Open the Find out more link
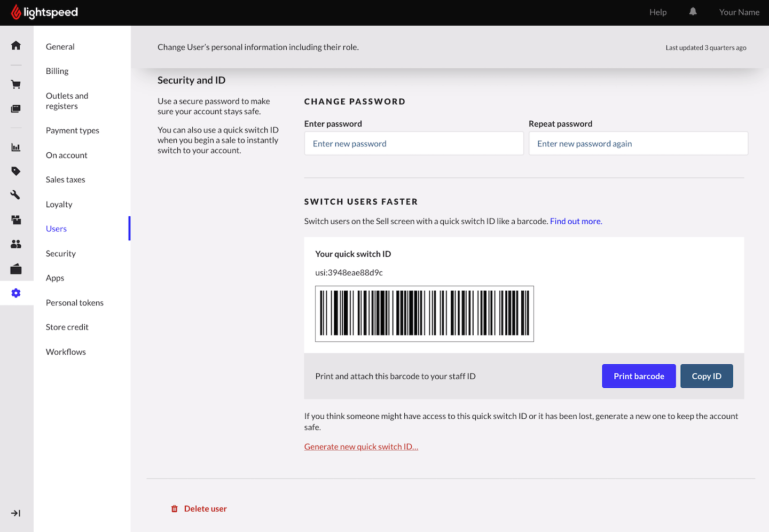 click(576, 221)
